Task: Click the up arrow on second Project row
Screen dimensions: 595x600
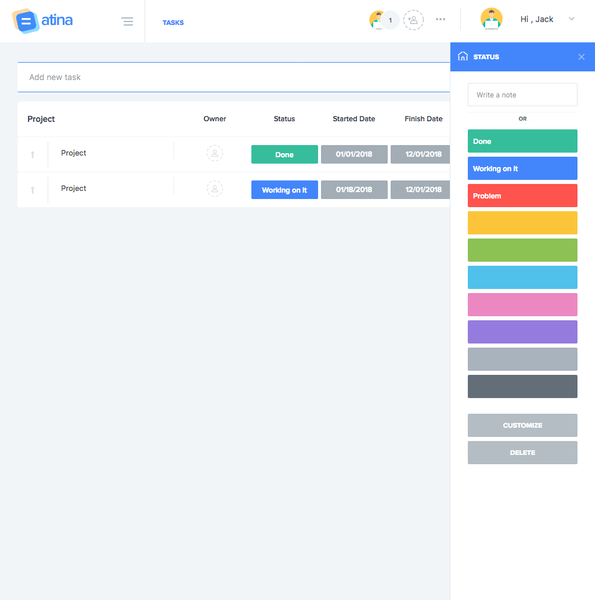Action: (x=33, y=190)
